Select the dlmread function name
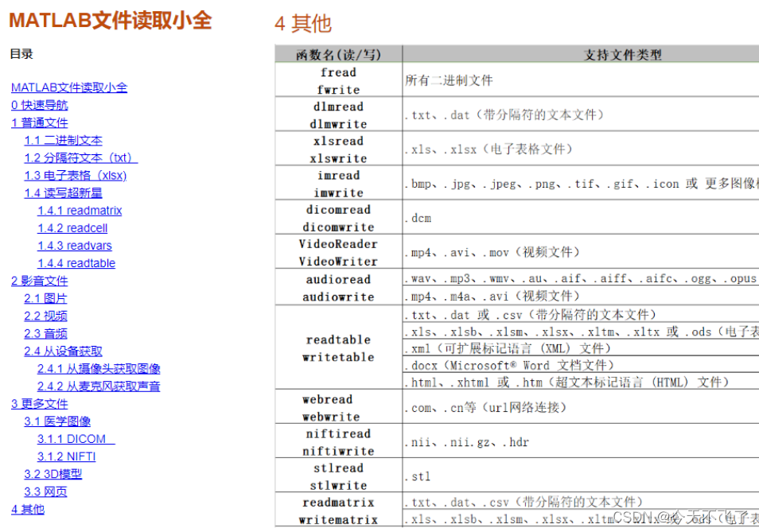 pos(338,107)
